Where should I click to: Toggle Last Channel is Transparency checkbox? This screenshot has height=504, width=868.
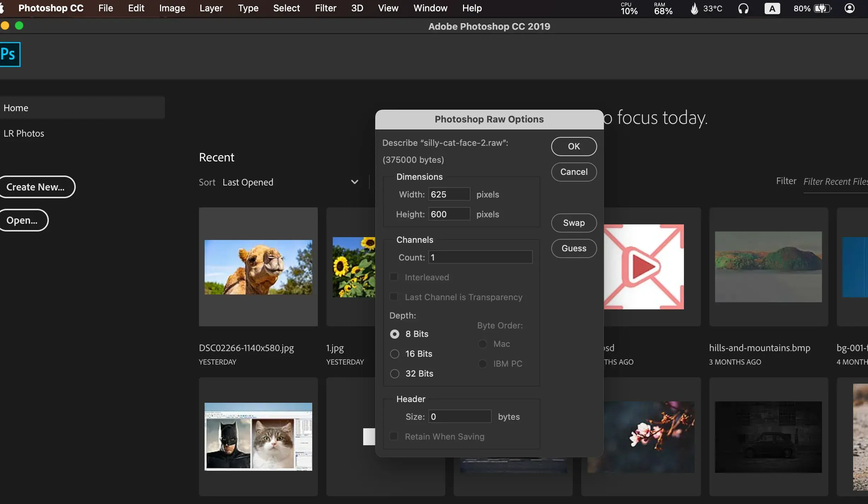(x=394, y=297)
